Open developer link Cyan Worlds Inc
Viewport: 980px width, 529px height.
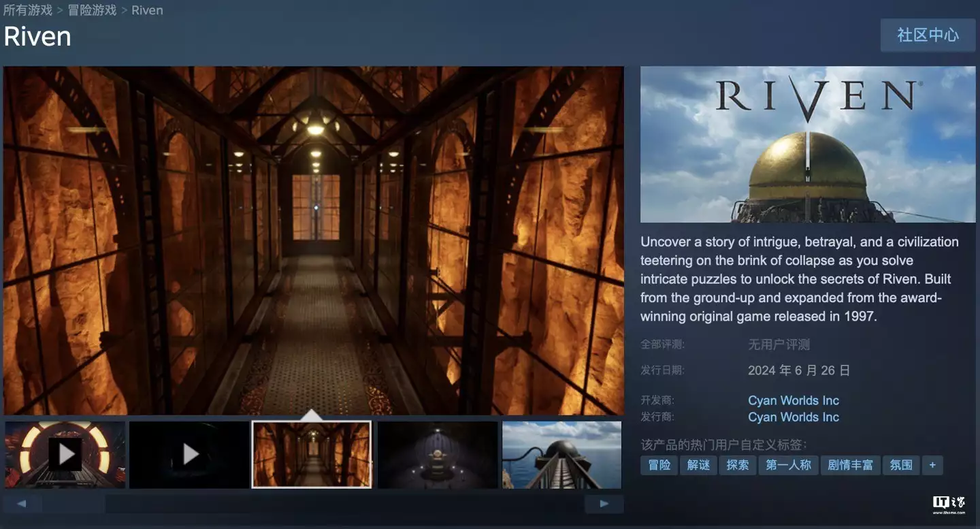(794, 400)
